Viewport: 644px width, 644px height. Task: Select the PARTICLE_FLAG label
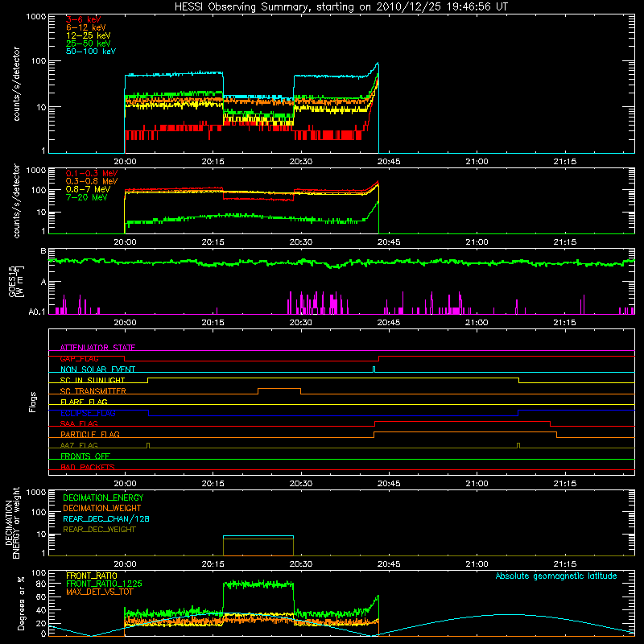[90, 434]
